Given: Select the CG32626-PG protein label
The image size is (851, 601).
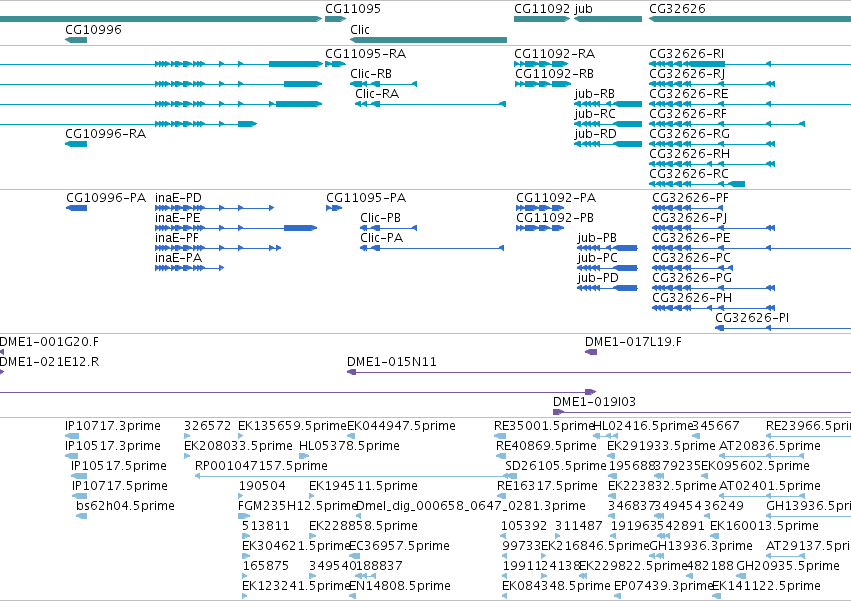Looking at the screenshot, I should coord(692,279).
